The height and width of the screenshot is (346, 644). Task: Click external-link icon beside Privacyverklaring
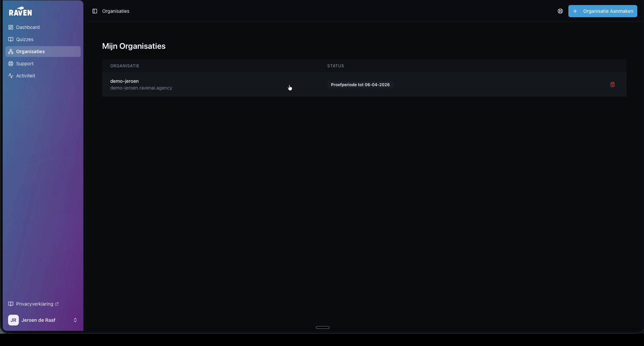57,304
